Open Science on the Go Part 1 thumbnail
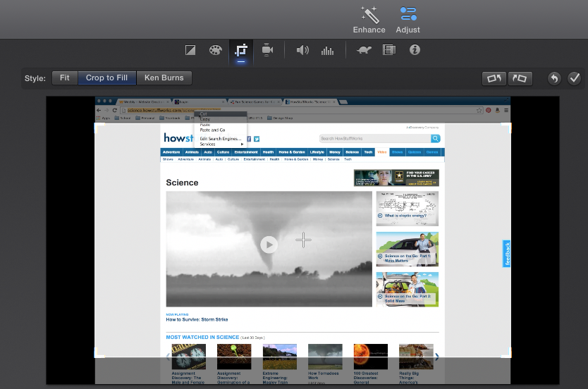 click(408, 249)
